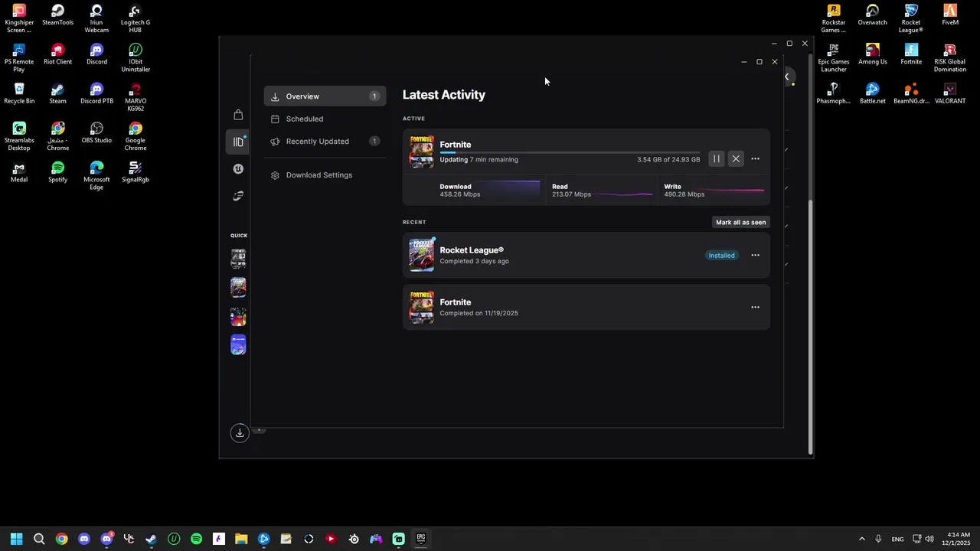Open Windows Start menu

(16, 539)
